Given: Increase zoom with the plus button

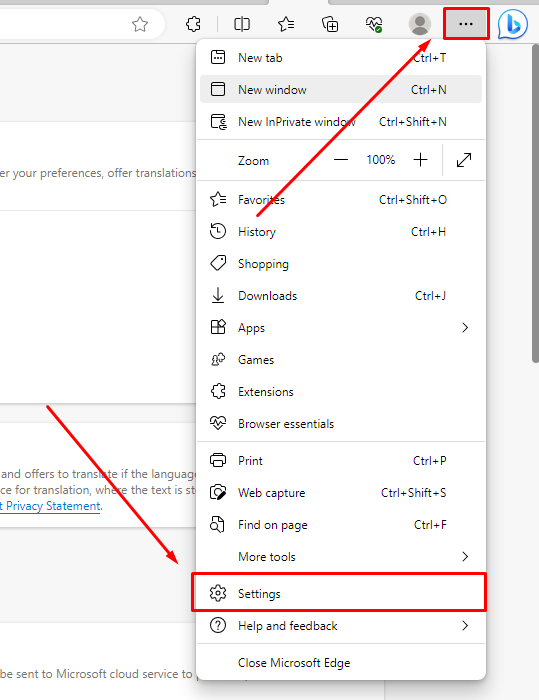Looking at the screenshot, I should (420, 160).
